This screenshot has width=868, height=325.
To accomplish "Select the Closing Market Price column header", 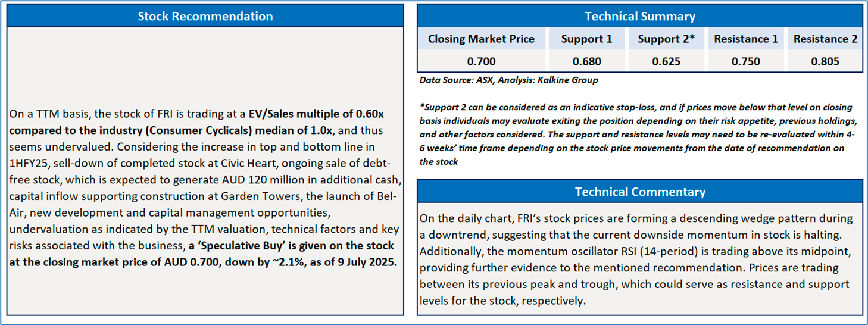I will 481,39.
